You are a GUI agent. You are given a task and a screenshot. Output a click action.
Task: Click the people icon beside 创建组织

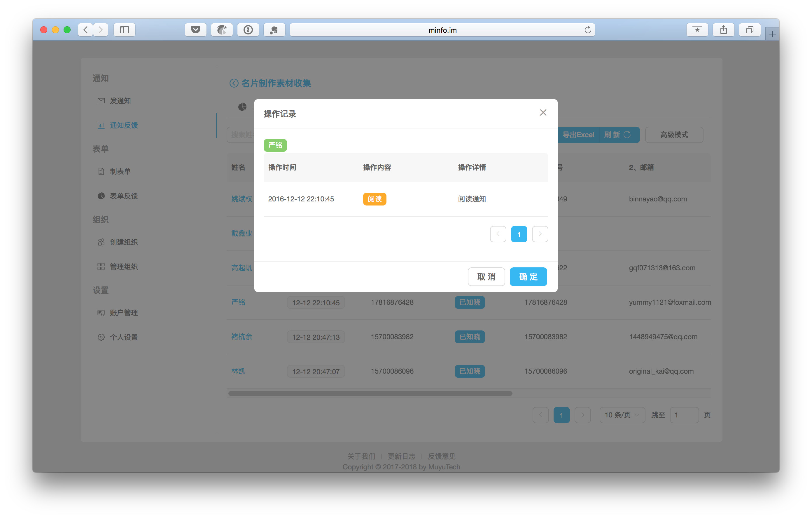pyautogui.click(x=101, y=242)
